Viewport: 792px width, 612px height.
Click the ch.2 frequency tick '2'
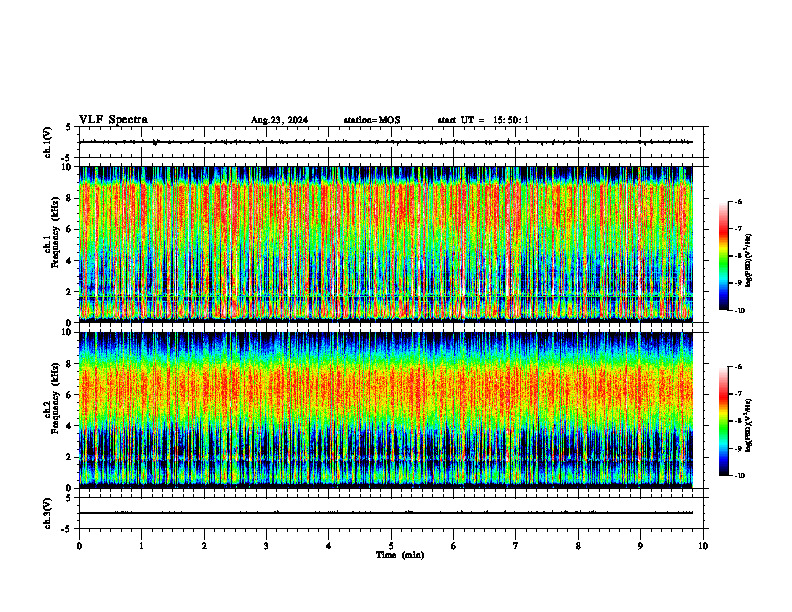[x=70, y=457]
